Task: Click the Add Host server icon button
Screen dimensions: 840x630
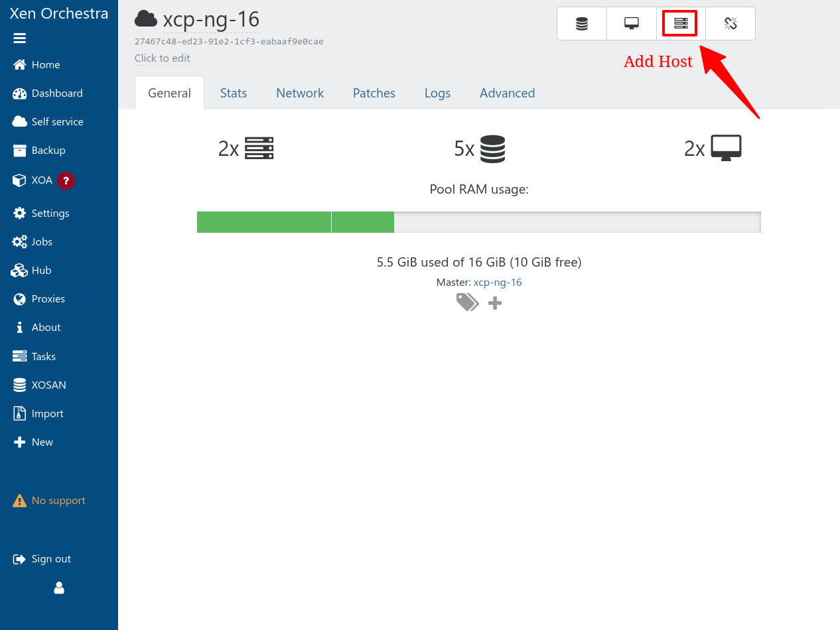Action: 681,24
